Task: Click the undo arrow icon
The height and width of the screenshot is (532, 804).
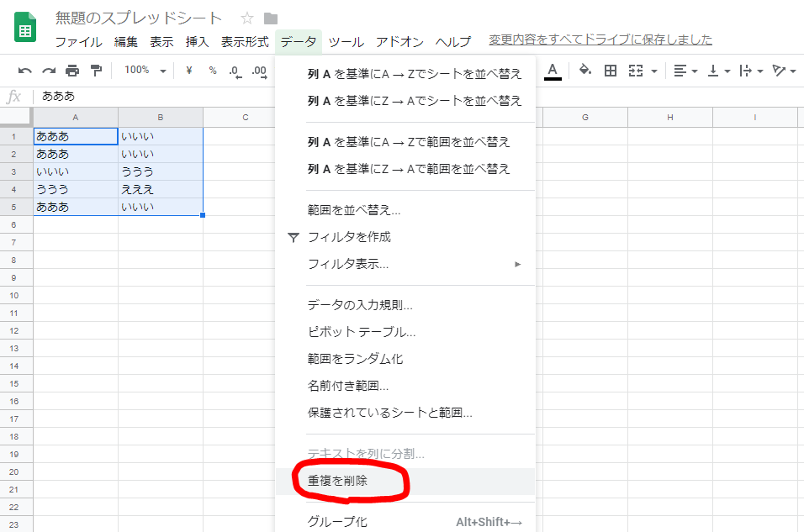Action: (24, 71)
